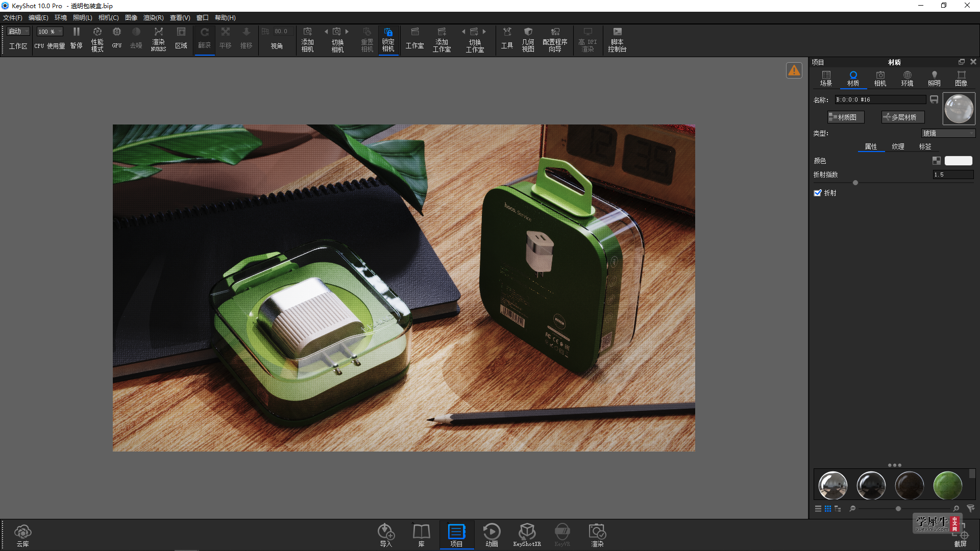Image resolution: width=980 pixels, height=551 pixels.
Task: Uncheck the 折射 refraction checkbox
Action: [818, 193]
